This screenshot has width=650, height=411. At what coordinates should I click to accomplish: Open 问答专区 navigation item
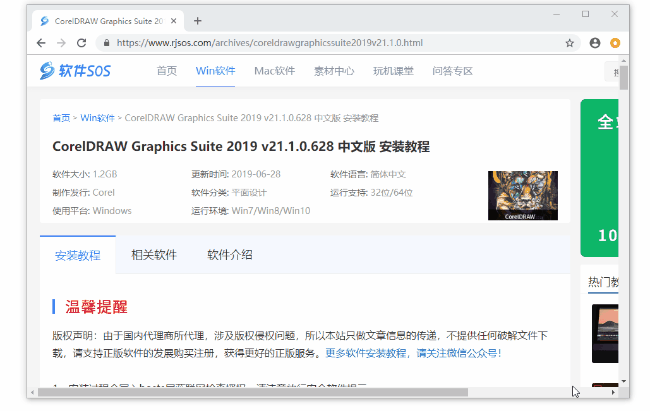click(452, 71)
